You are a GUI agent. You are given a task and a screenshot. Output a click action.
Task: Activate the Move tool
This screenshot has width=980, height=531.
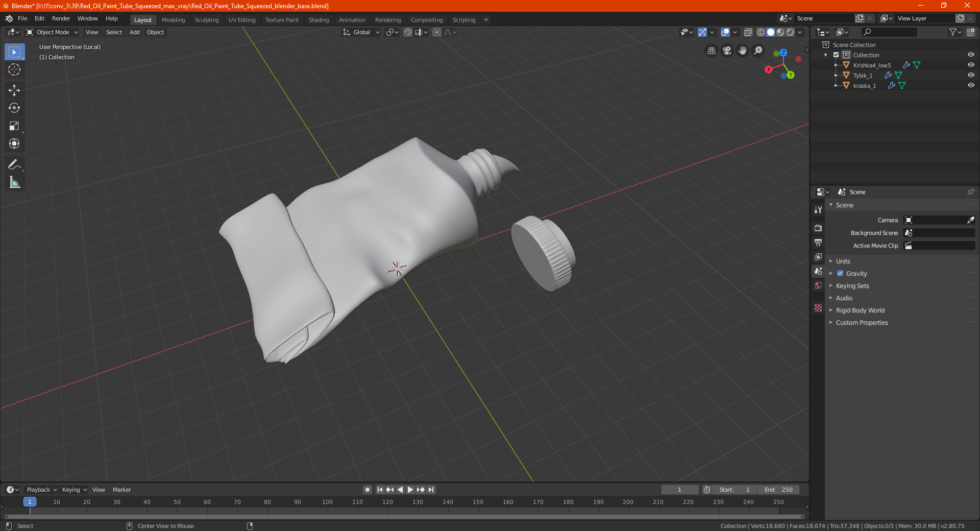pos(14,90)
